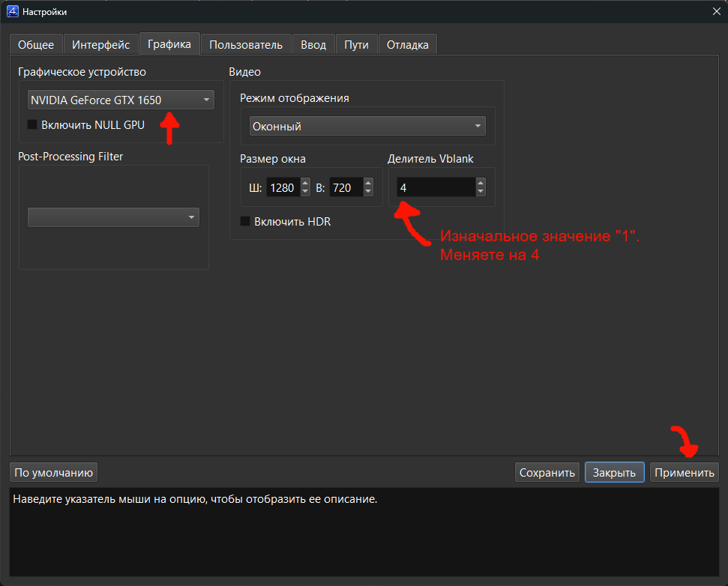Click the Графическое устройство section label
The height and width of the screenshot is (586, 728).
point(82,72)
